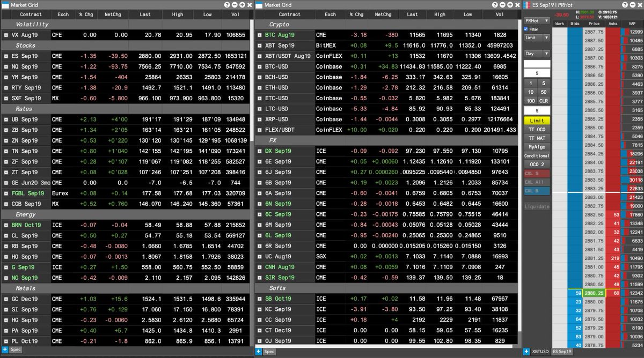Click the highlighted 2880.25 price cell
The width and height of the screenshot is (644, 358).
pyautogui.click(x=594, y=293)
